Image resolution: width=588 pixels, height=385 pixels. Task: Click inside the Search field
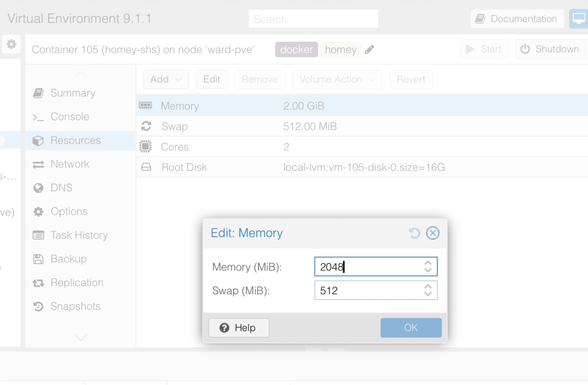313,18
